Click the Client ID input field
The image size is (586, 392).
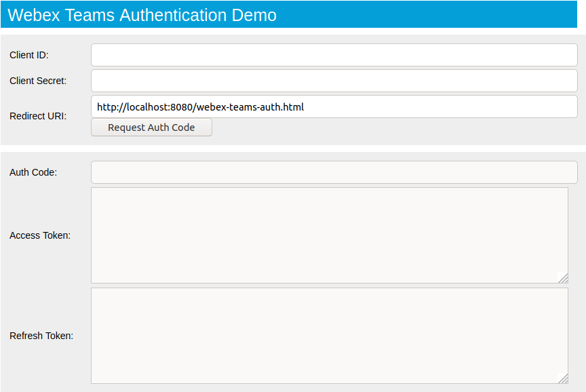(x=334, y=55)
